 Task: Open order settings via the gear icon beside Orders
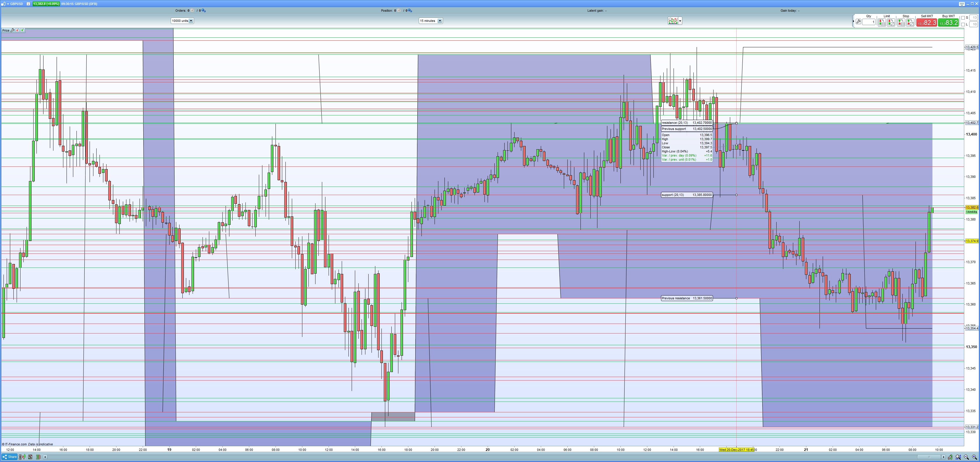click(203, 11)
